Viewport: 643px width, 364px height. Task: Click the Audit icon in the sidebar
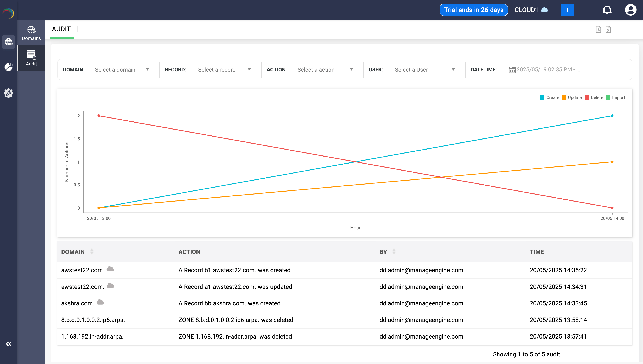[x=31, y=58]
